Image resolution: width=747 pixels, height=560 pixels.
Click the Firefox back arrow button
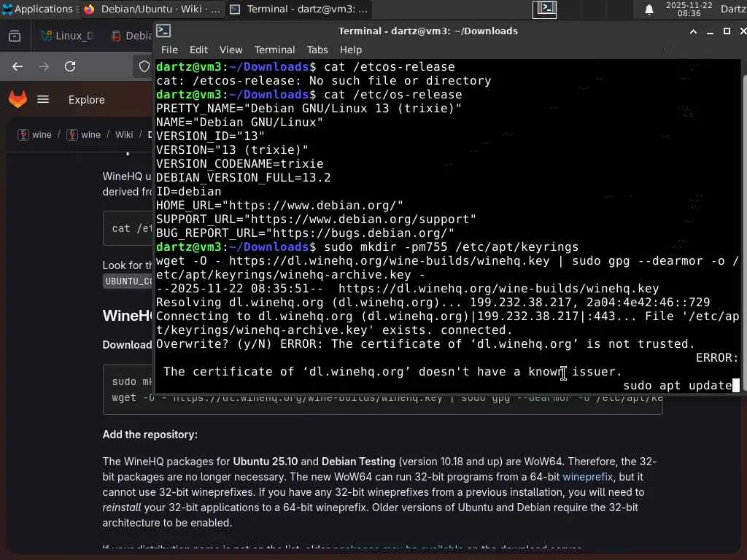(18, 66)
